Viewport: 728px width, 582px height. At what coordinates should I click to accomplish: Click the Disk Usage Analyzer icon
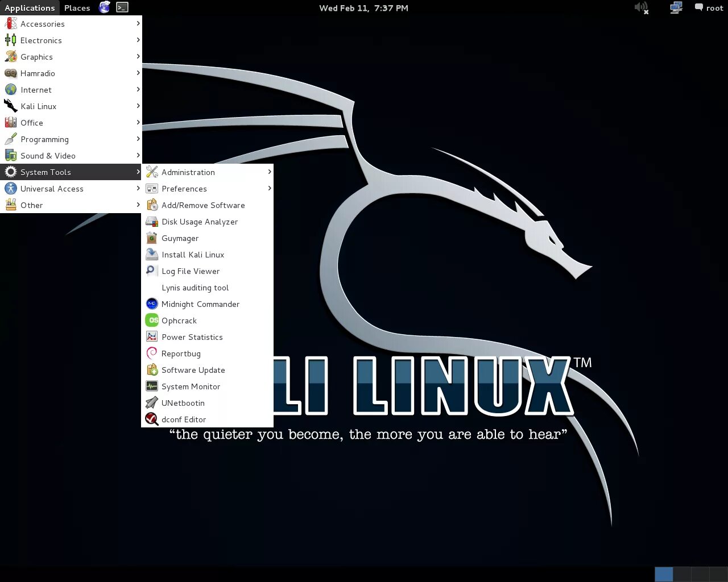(x=152, y=222)
